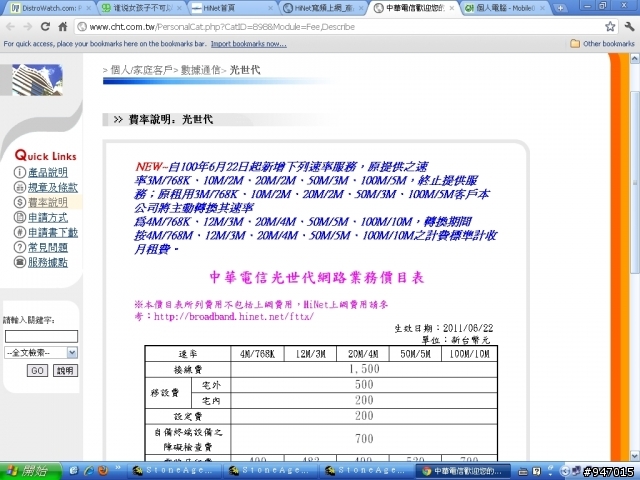Switch to the 個人電腦 - Mobile01 tab
The image size is (640, 480).
506,8
